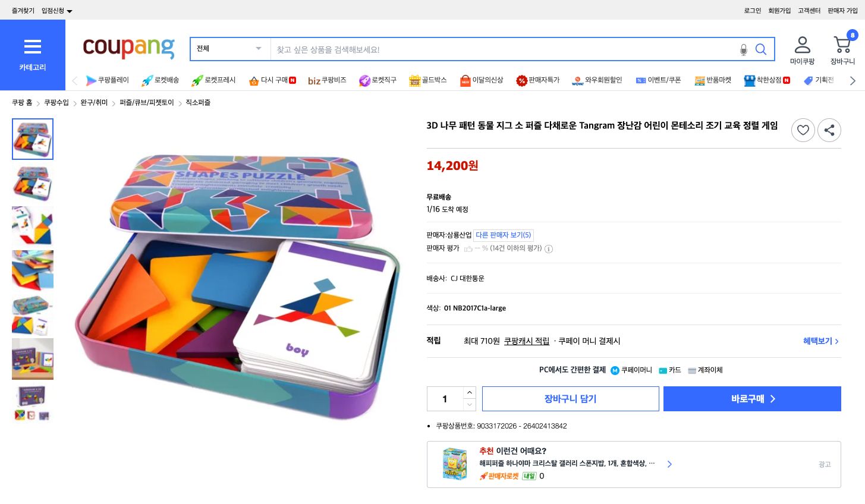Open sharing options via share icon

(829, 130)
